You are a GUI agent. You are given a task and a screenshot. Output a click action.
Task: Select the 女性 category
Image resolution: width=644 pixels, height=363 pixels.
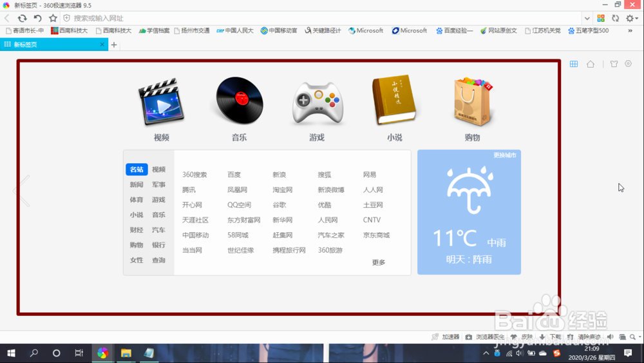pyautogui.click(x=137, y=260)
